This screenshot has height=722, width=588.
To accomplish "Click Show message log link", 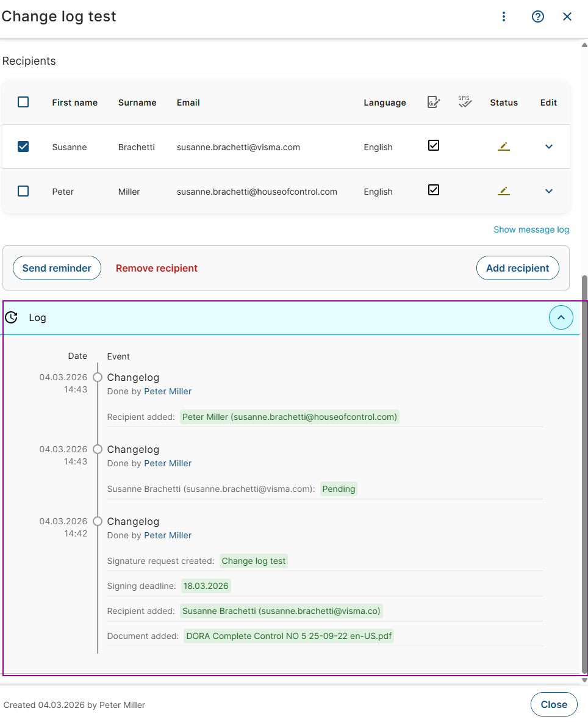I will (531, 229).
